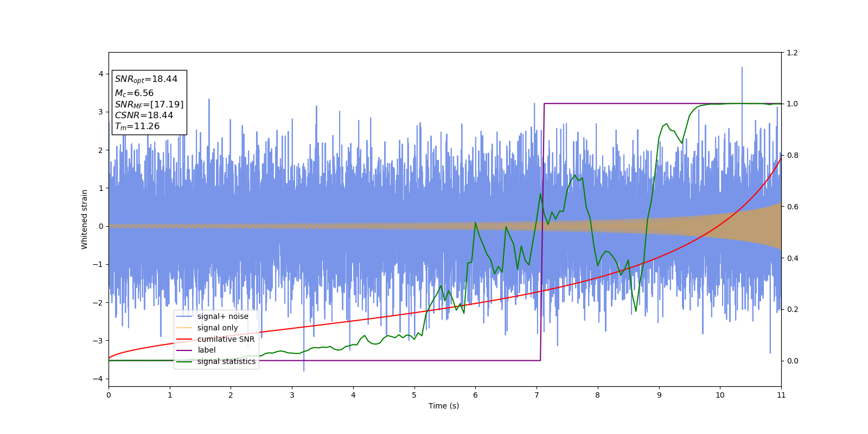Click the x-axis tick label 7
The height and width of the screenshot is (434, 868).
(537, 395)
